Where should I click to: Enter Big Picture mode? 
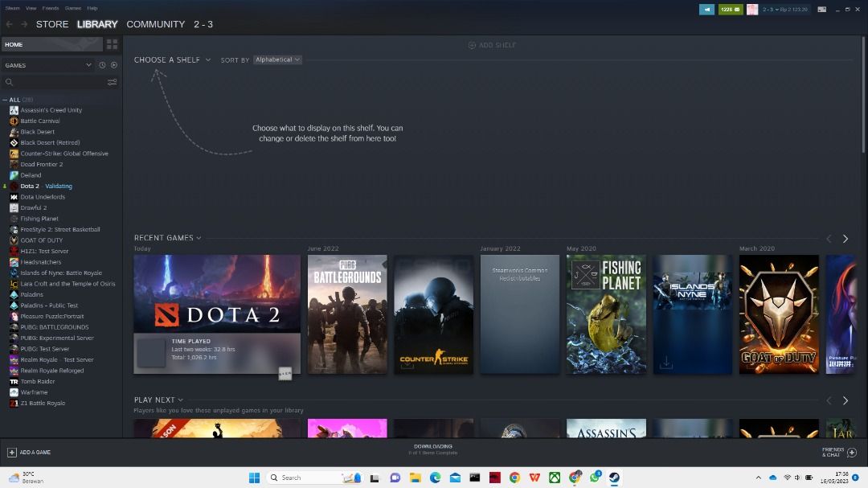coord(821,10)
